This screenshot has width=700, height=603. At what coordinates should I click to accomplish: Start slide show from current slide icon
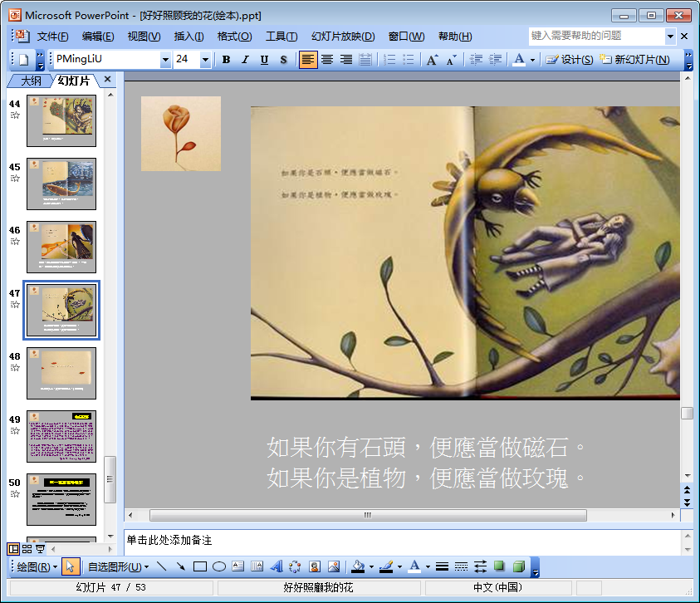click(x=40, y=549)
